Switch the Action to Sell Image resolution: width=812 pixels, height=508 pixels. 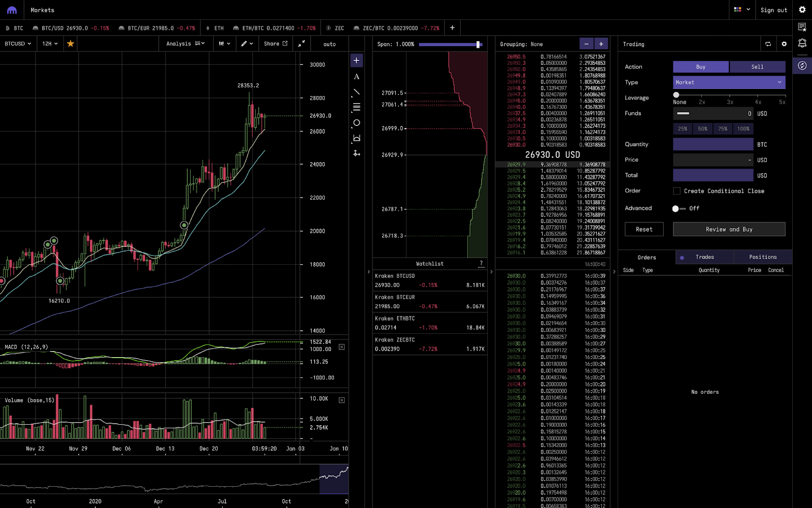coord(757,67)
